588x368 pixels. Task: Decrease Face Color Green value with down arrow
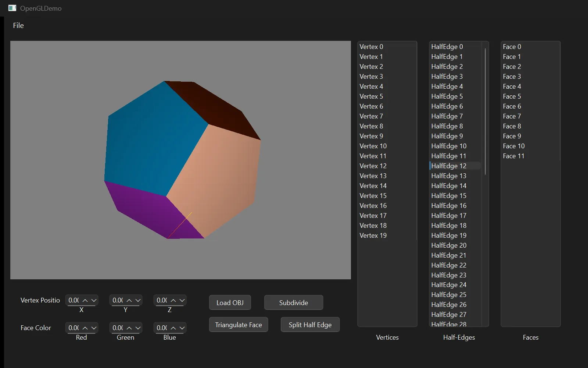pos(138,328)
